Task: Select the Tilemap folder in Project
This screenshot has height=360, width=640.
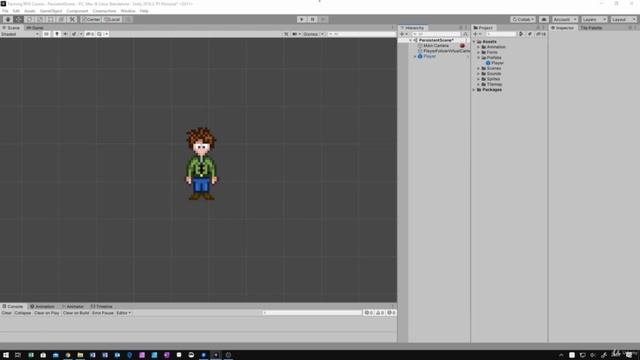Action: (x=494, y=84)
